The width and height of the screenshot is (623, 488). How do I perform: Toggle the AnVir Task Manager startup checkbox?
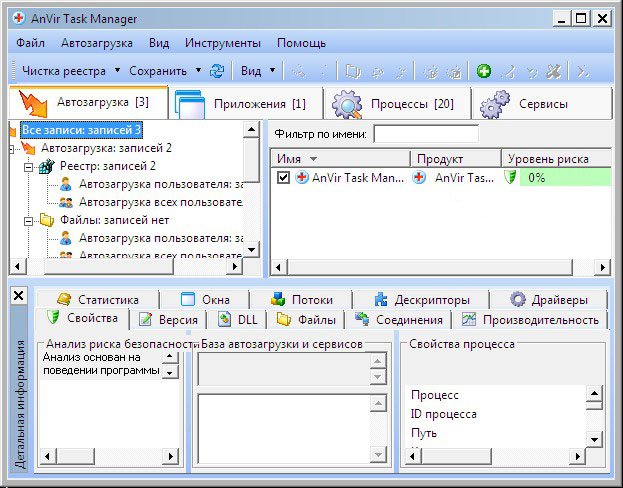(x=283, y=177)
